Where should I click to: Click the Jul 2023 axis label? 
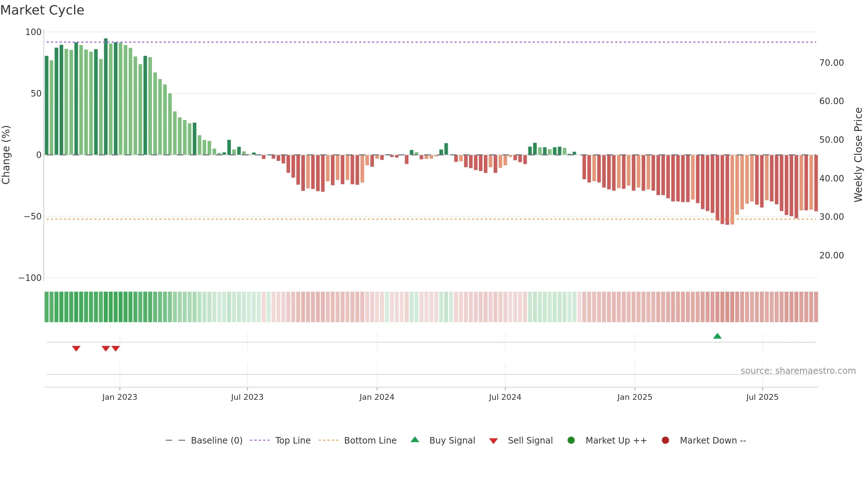click(247, 397)
